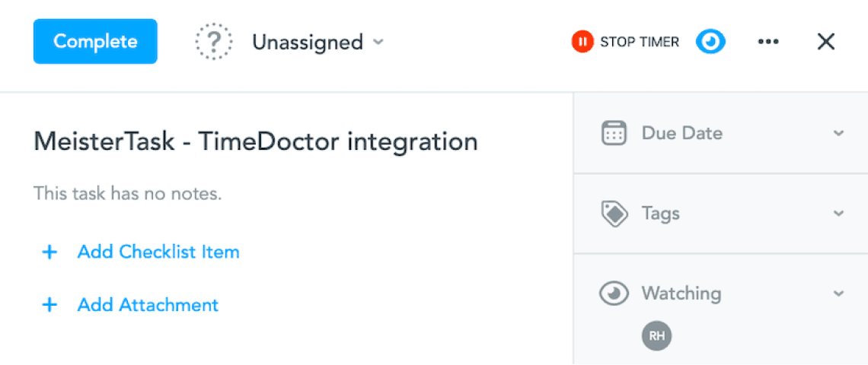Click the dotted question mark assignee avatar
Viewport: 868px width, 365px height.
tap(213, 42)
